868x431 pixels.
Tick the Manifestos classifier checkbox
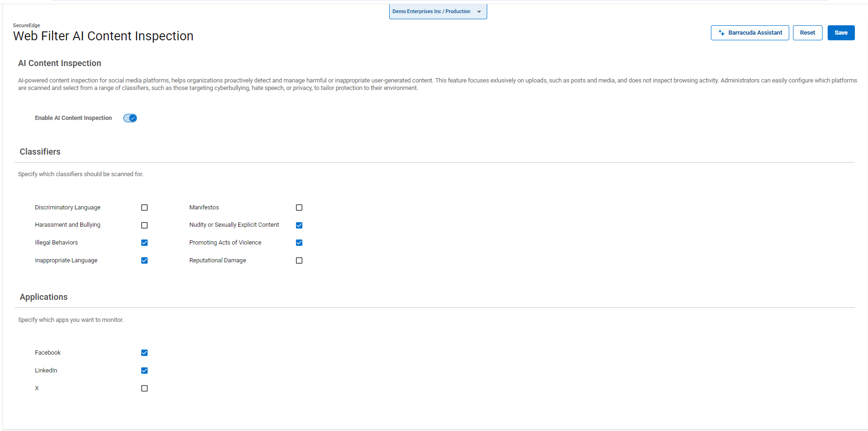299,208
